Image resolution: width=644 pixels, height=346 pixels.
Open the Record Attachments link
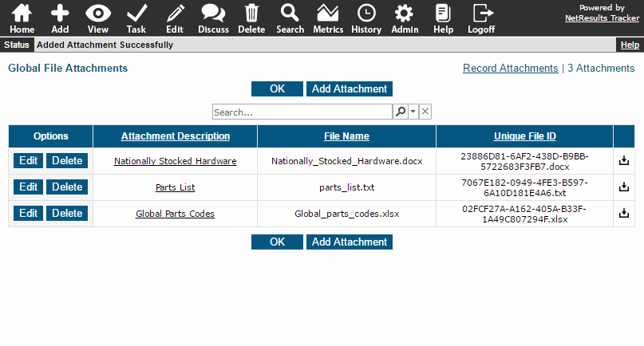511,68
